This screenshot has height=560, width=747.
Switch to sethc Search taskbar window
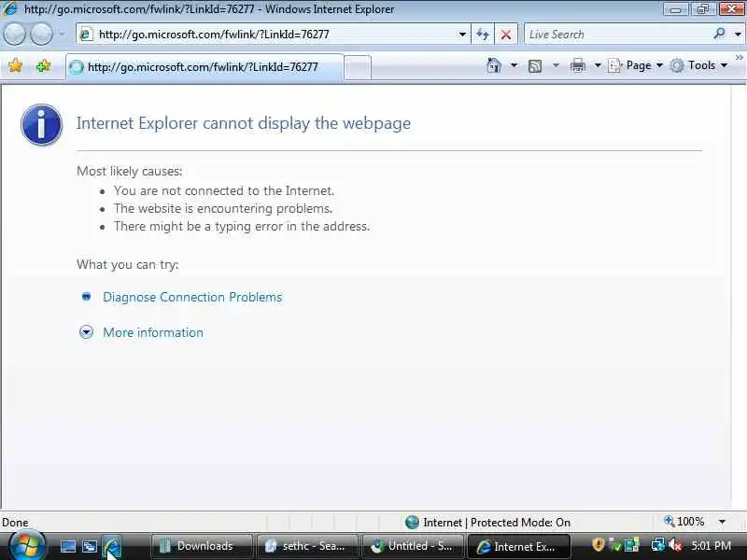coord(307,546)
